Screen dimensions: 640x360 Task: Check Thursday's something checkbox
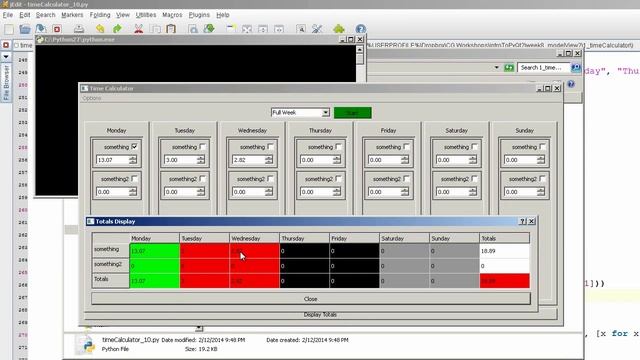(x=338, y=147)
